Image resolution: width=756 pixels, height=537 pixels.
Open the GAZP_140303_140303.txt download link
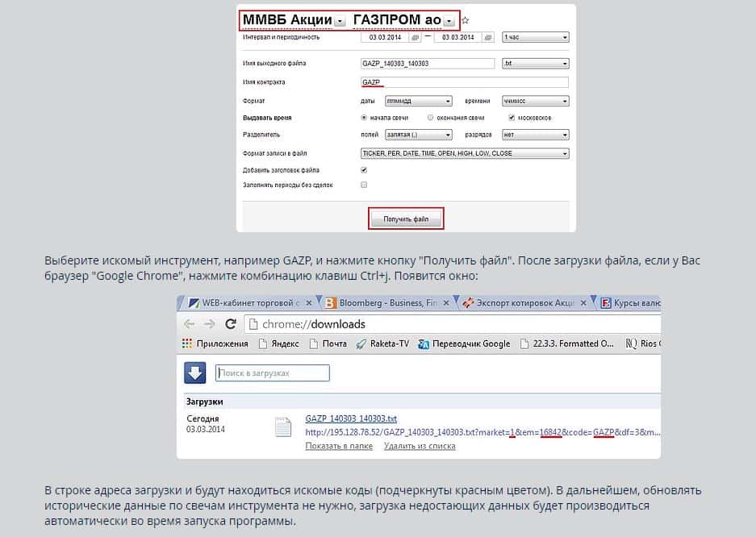[351, 419]
